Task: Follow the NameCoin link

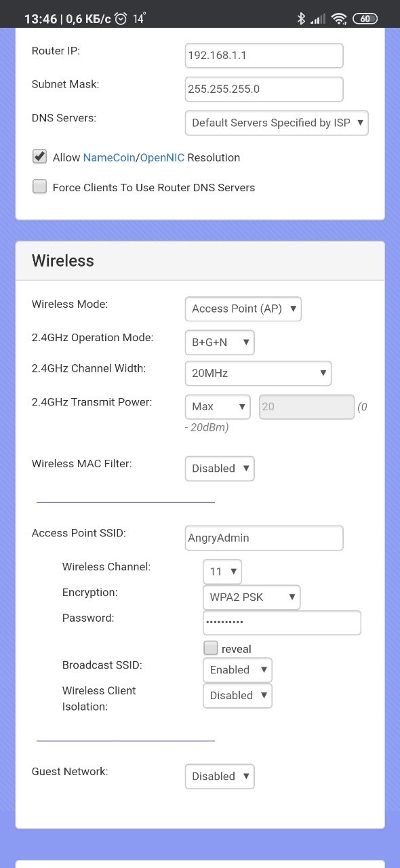Action: (110, 157)
